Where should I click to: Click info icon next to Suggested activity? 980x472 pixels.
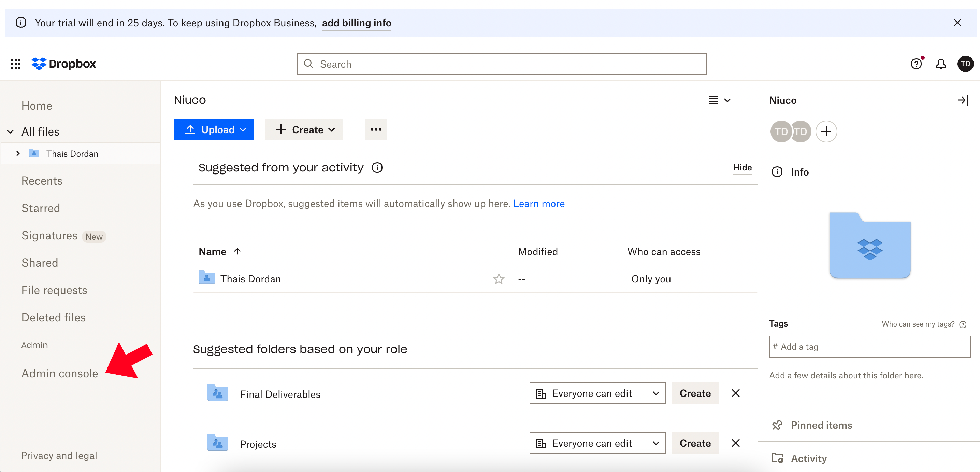[377, 167]
